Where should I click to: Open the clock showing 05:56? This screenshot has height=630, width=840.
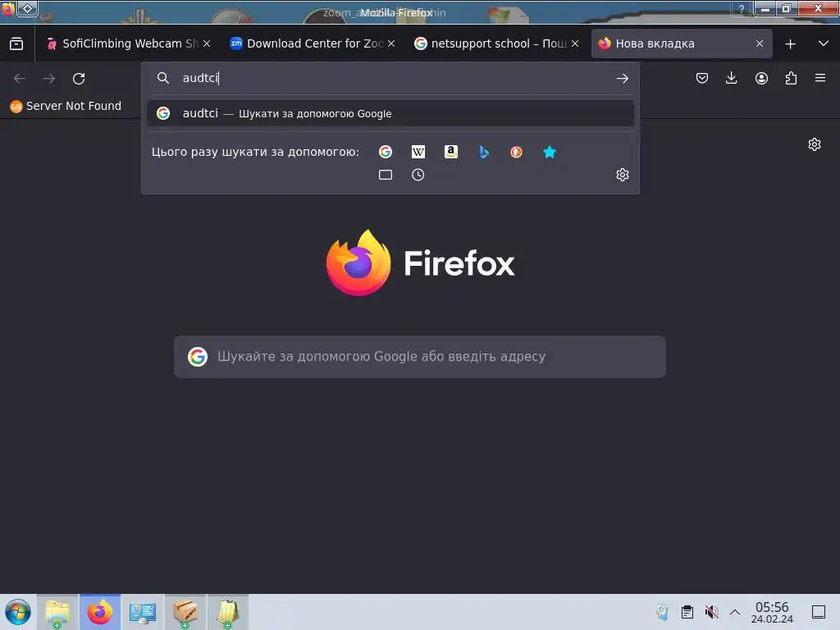pos(772,612)
